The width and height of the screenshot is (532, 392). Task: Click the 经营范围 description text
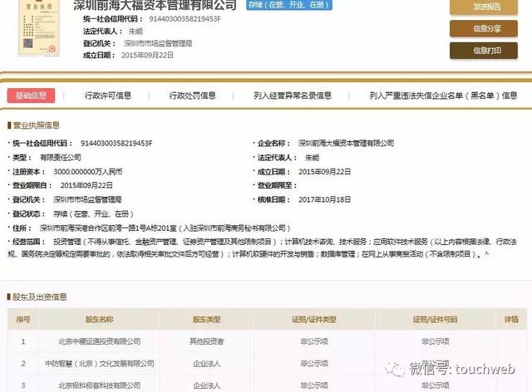(262, 247)
